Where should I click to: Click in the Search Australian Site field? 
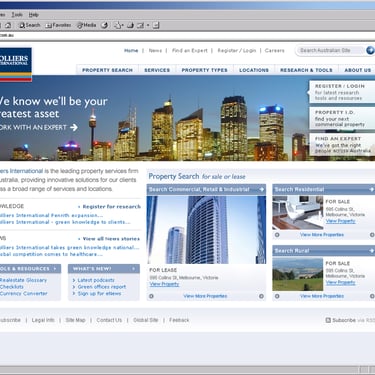330,50
